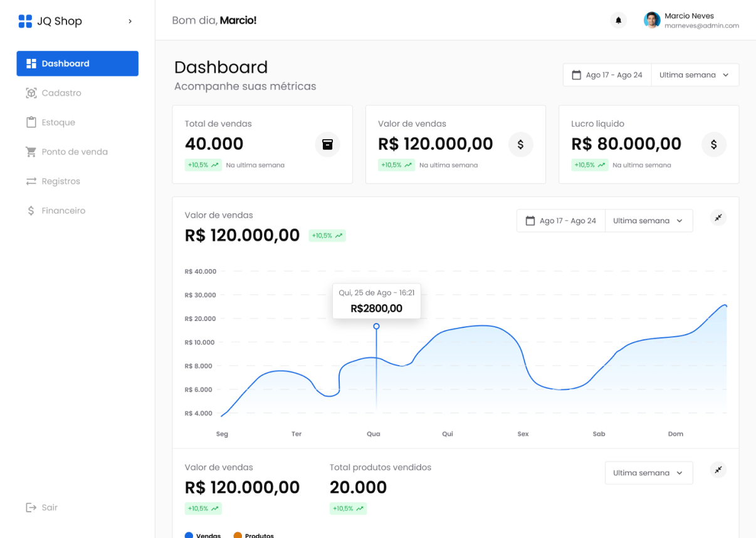Image resolution: width=756 pixels, height=538 pixels.
Task: Click the dollar icon in Valor de vendas card
Action: [x=520, y=144]
